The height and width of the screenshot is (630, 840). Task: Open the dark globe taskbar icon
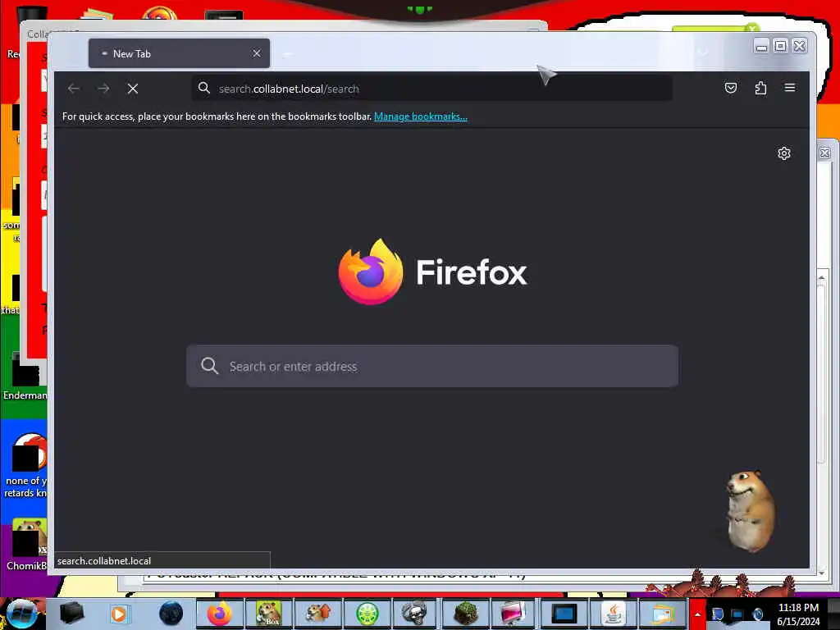pos(171,614)
